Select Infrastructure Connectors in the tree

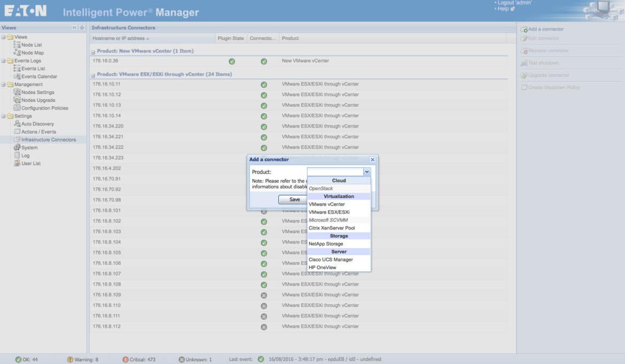point(48,140)
